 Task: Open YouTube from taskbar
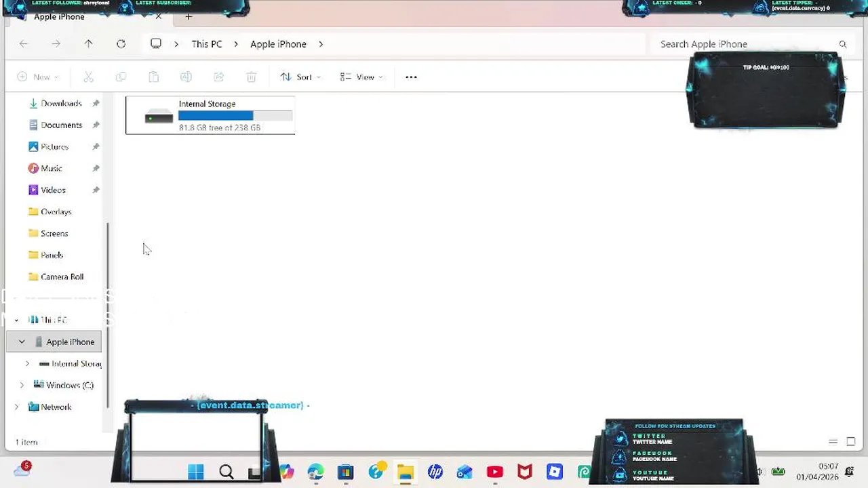coord(495,472)
